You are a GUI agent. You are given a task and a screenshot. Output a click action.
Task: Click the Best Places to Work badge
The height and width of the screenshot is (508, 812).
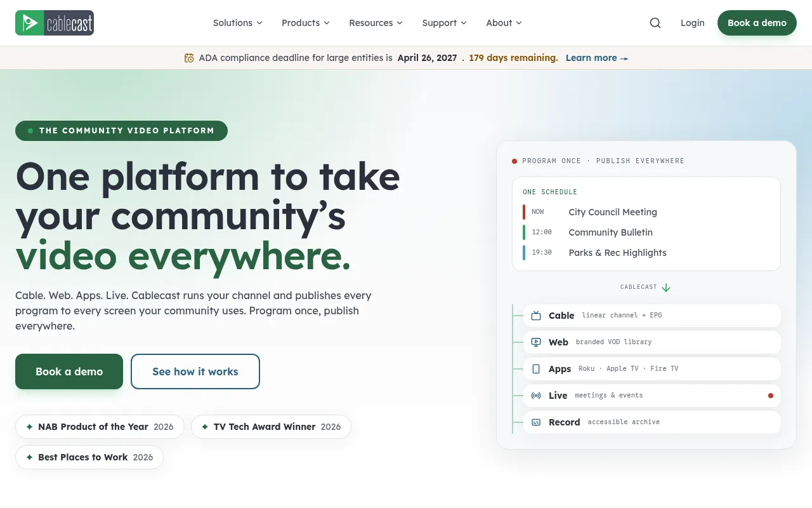click(x=89, y=457)
